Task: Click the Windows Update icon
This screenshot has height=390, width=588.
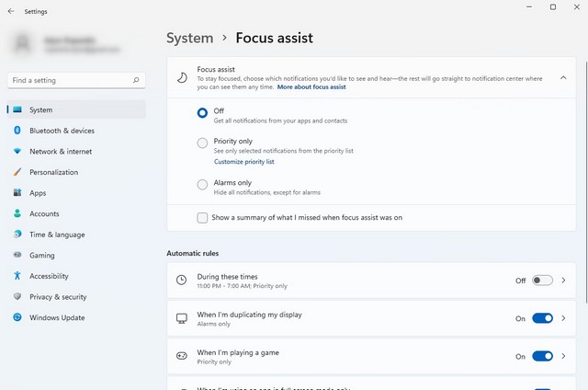Action: point(17,317)
